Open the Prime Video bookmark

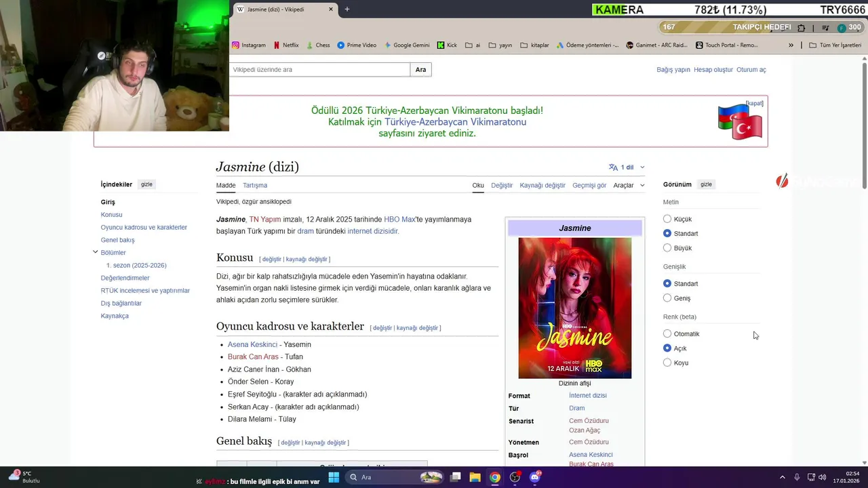(357, 45)
